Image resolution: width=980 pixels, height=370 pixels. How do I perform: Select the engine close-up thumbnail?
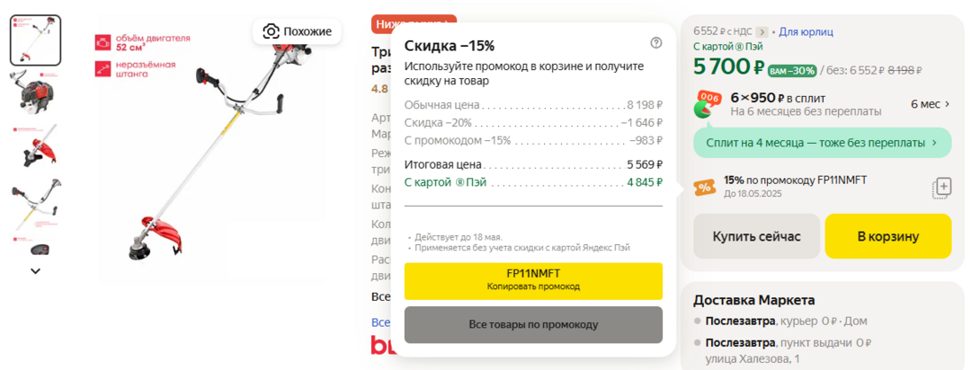(35, 94)
